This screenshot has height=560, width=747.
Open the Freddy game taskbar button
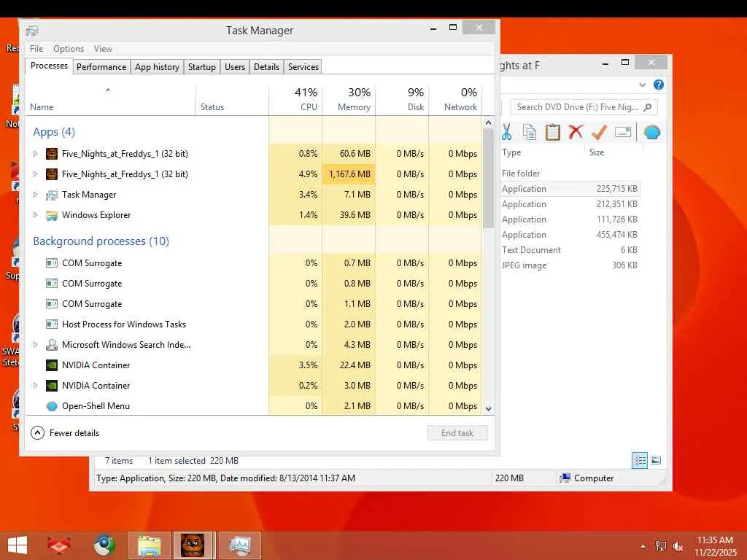tap(193, 545)
